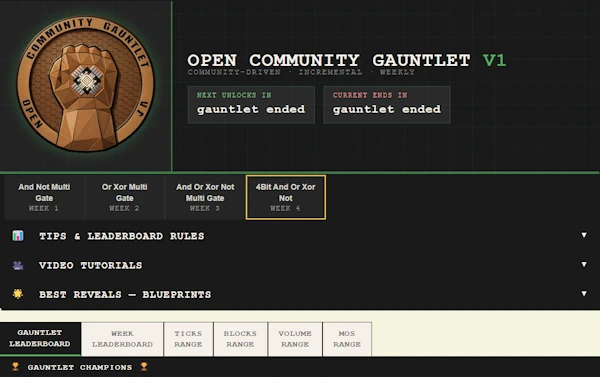Screen dimensions: 600x377
Task: Click the Current Ends In countdown box
Action: tap(387, 104)
